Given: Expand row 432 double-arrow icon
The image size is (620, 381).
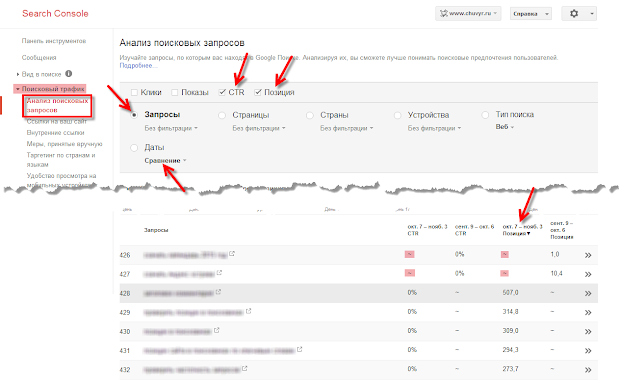Looking at the screenshot, I should [x=588, y=370].
